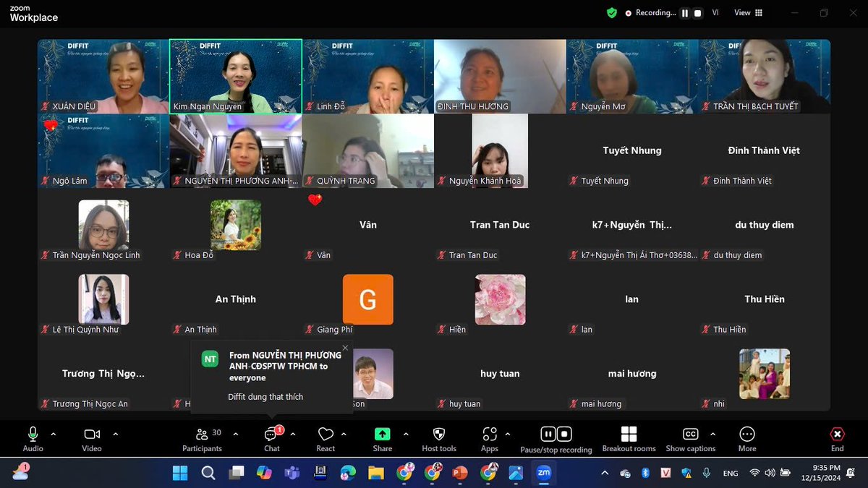The width and height of the screenshot is (868, 488).
Task: Click Hoa Đỗ's sunflower profile photo
Action: 236,225
